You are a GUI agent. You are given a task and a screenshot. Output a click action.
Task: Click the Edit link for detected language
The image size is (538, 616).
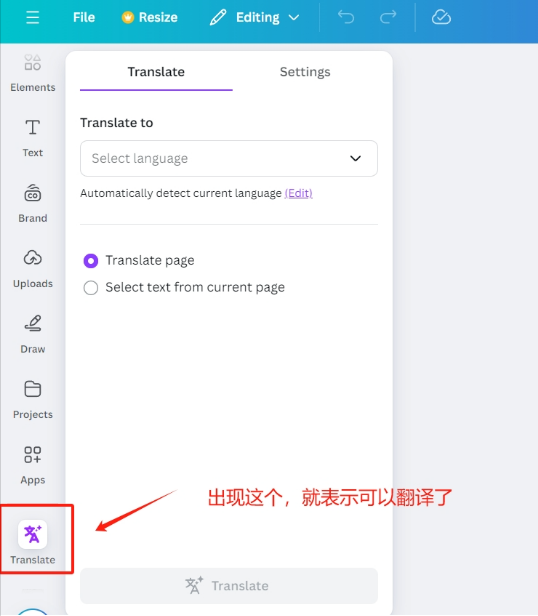point(298,193)
